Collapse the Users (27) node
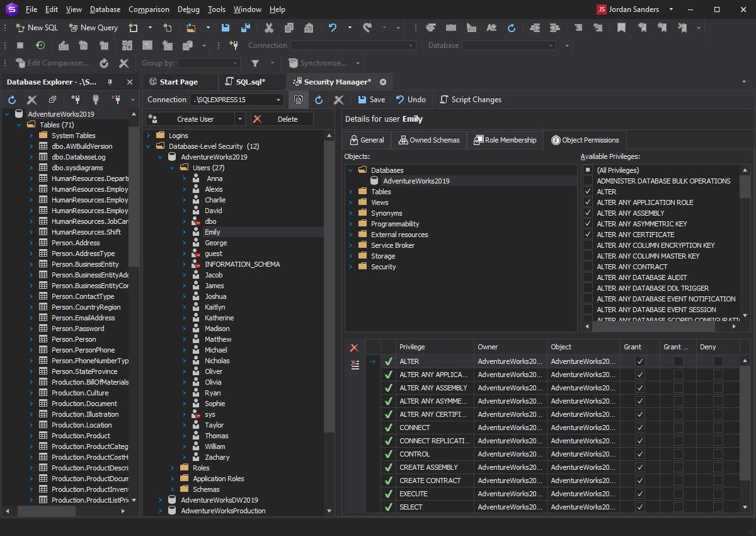The width and height of the screenshot is (756, 536). point(171,167)
